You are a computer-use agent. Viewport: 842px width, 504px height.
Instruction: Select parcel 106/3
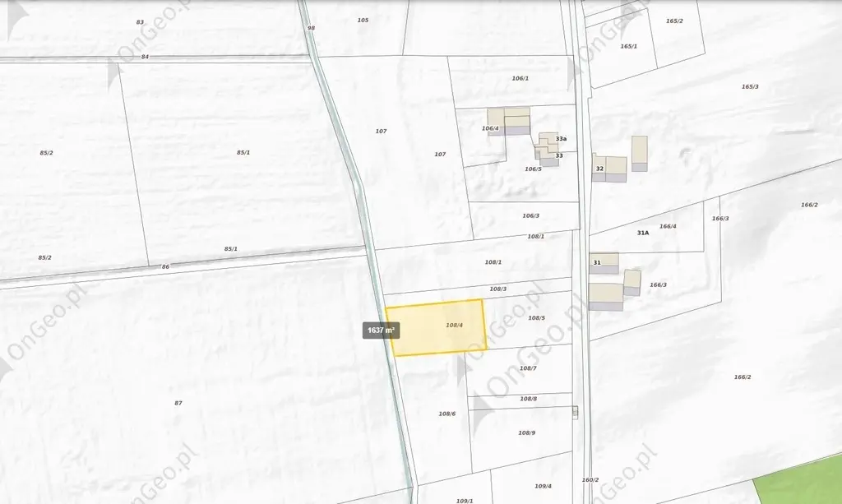tap(530, 215)
